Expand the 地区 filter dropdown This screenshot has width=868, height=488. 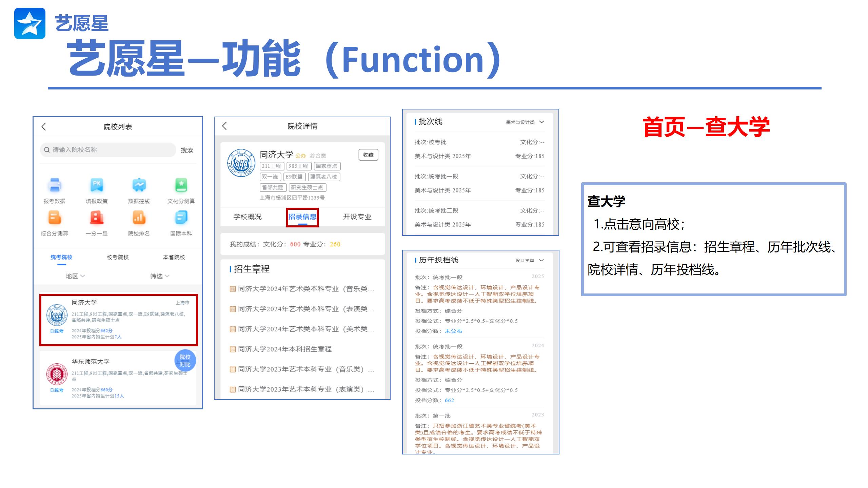75,276
